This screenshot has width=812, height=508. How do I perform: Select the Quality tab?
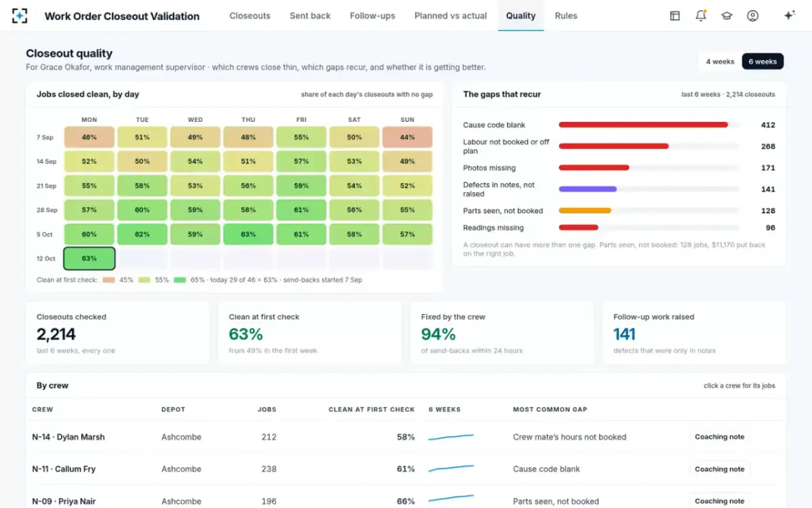tap(521, 16)
